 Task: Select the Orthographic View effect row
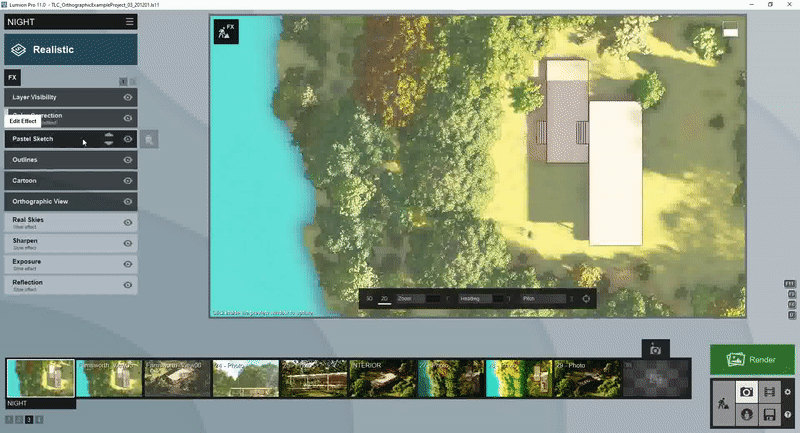coord(71,202)
